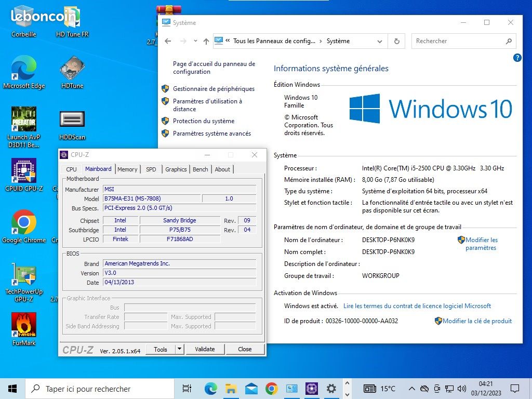Click Tous les Panneaux de config breadcrumb

274,41
